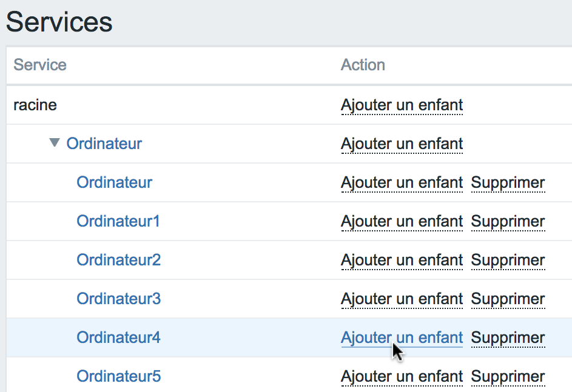Open the Ordinateur4 service
The width and height of the screenshot is (572, 392).
tap(118, 337)
